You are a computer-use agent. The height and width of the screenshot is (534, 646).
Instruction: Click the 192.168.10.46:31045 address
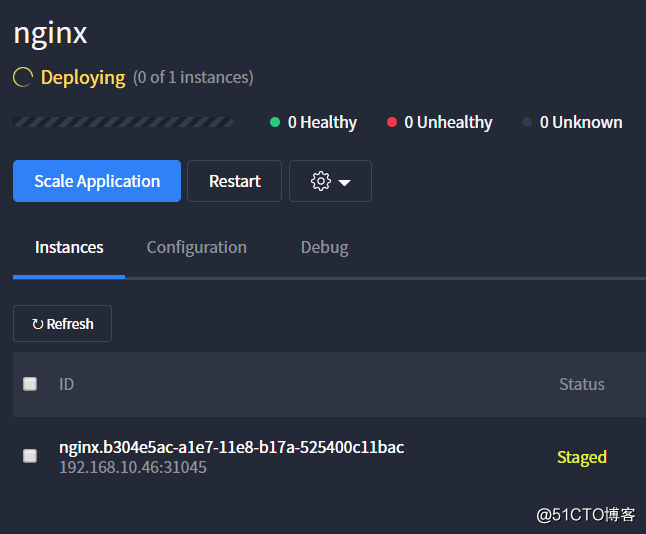tap(133, 467)
